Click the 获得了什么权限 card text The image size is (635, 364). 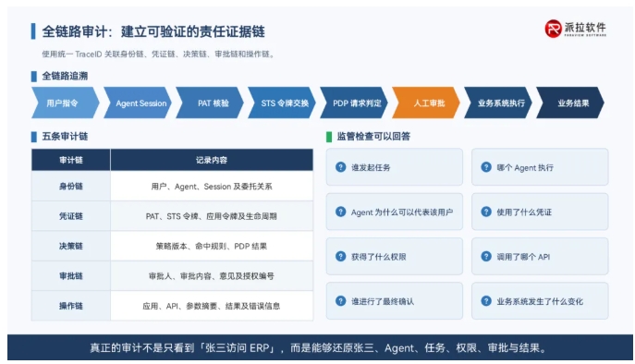click(379, 257)
